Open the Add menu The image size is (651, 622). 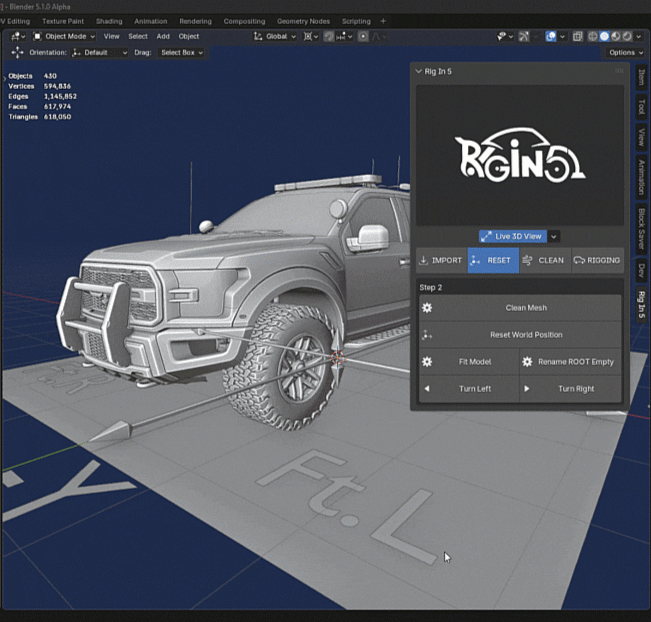pyautogui.click(x=163, y=37)
